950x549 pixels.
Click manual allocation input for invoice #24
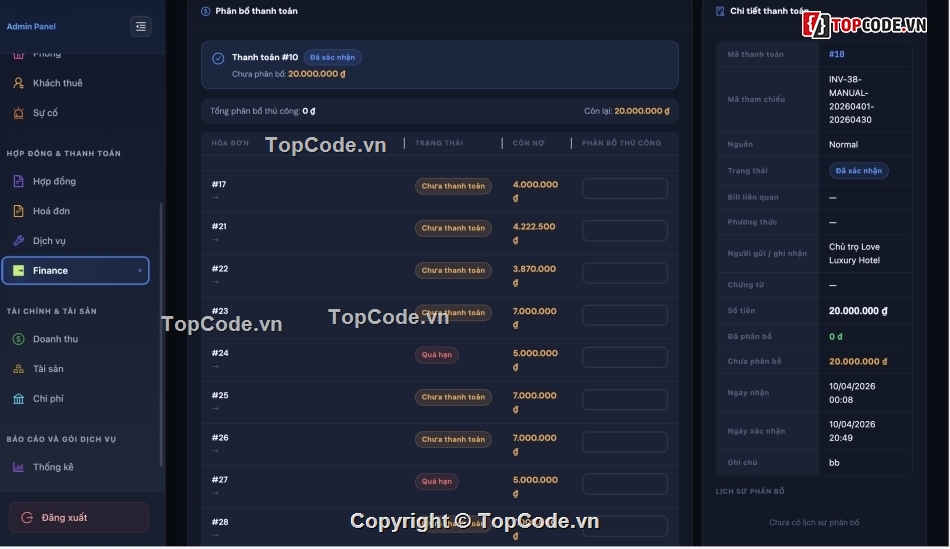click(x=625, y=358)
